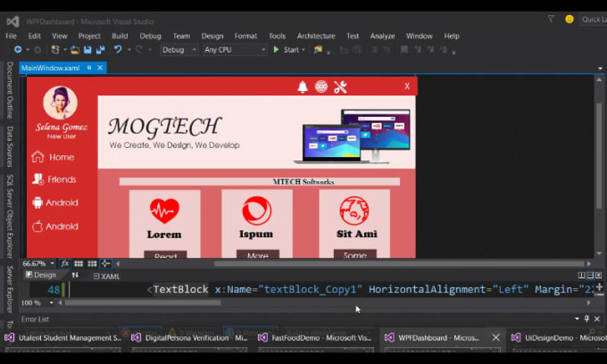Open the SQL Server Object Explorer tab
Viewport: 607px width, 364px height.
coord(10,216)
